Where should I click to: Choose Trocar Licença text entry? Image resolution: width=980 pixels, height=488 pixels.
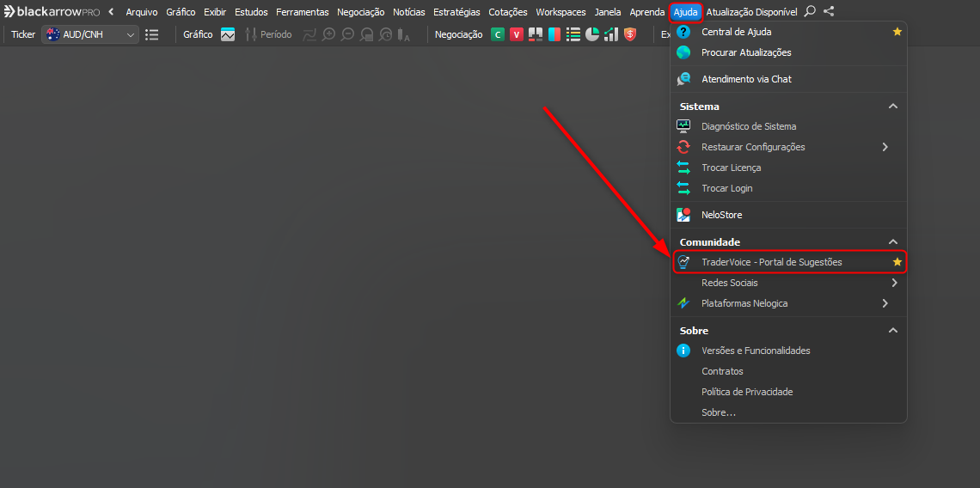(732, 168)
